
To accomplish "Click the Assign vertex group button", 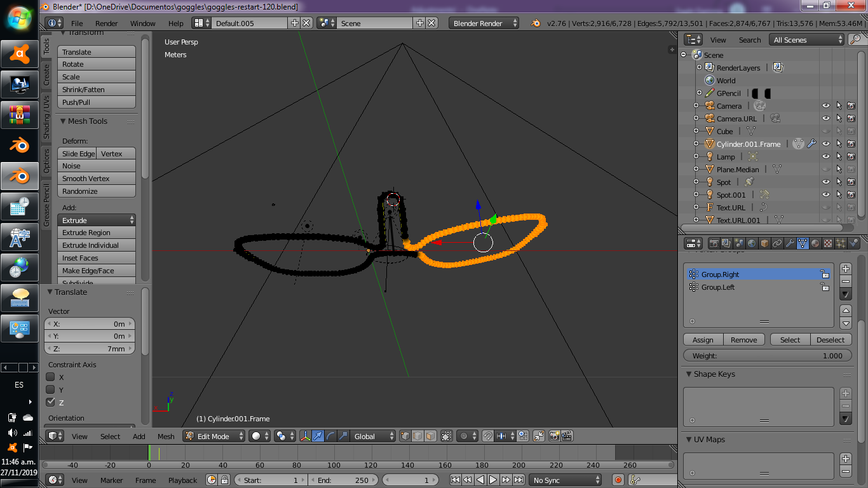I will [703, 339].
